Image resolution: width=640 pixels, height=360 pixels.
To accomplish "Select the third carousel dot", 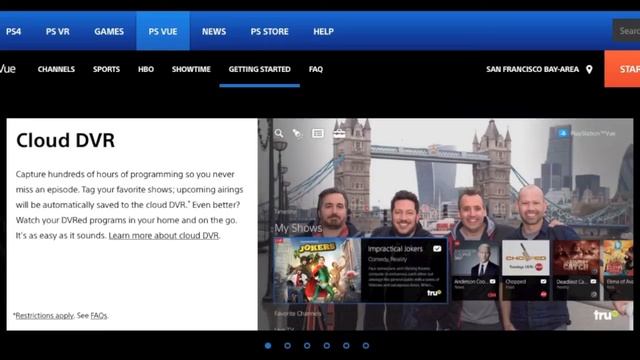I will 307,346.
